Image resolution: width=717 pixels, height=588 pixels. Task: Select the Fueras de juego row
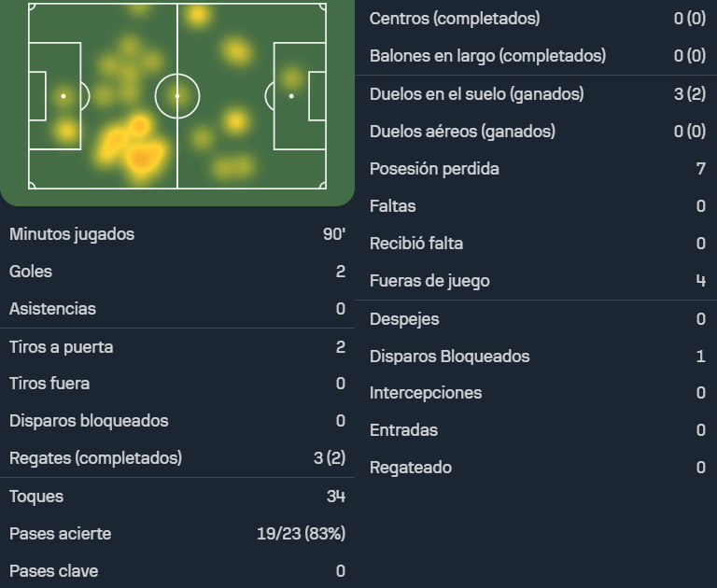[538, 281]
